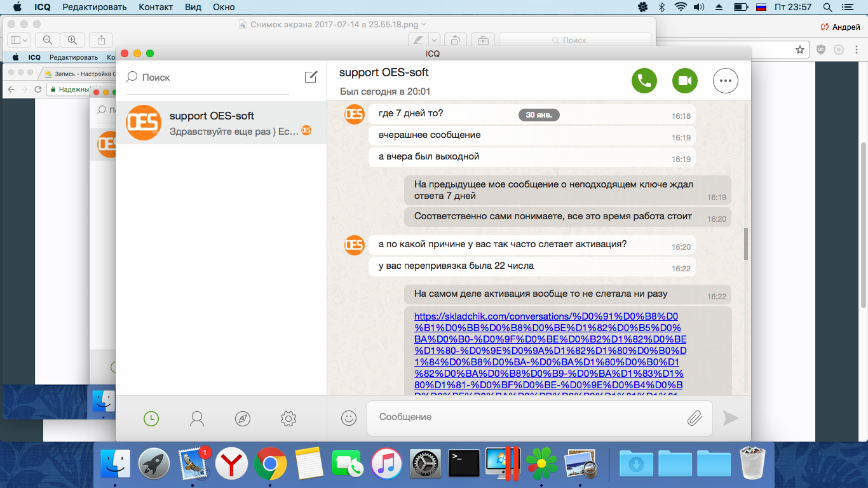The height and width of the screenshot is (488, 868).
Task: Open Launchpad from the Dock
Action: pyautogui.click(x=154, y=464)
